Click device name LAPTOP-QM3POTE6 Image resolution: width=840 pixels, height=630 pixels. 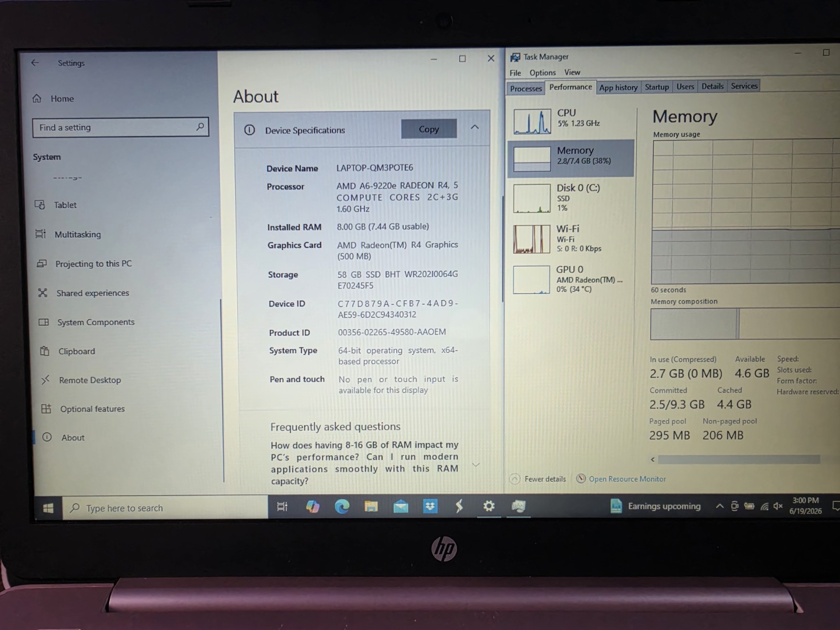375,167
